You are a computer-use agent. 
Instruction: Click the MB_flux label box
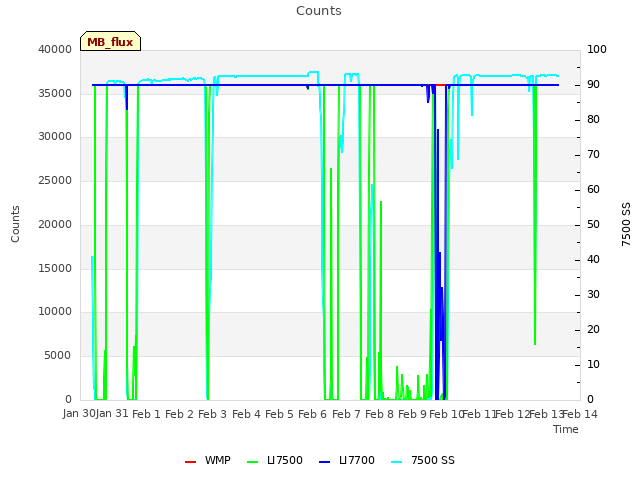[x=110, y=41]
